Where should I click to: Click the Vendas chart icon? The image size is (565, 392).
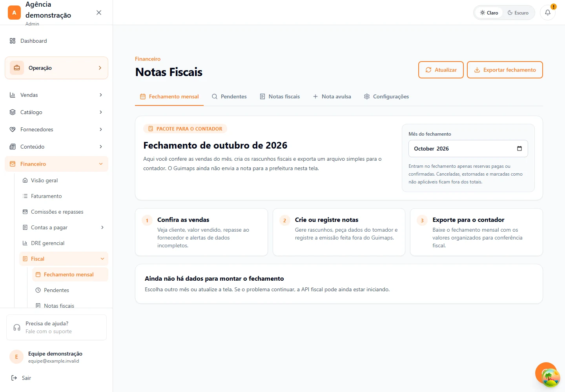pyautogui.click(x=13, y=95)
